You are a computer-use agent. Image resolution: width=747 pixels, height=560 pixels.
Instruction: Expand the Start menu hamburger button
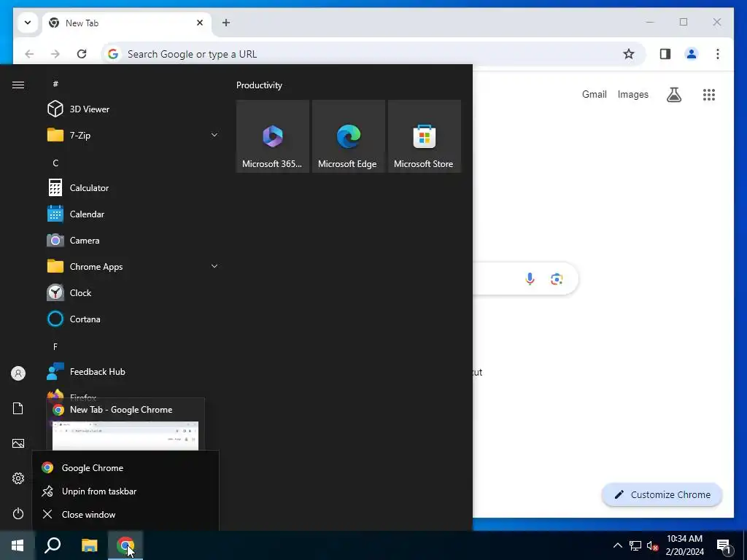(x=18, y=85)
